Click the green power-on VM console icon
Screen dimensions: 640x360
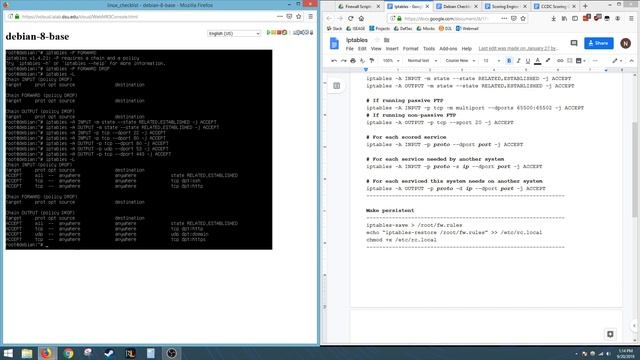[269, 32]
